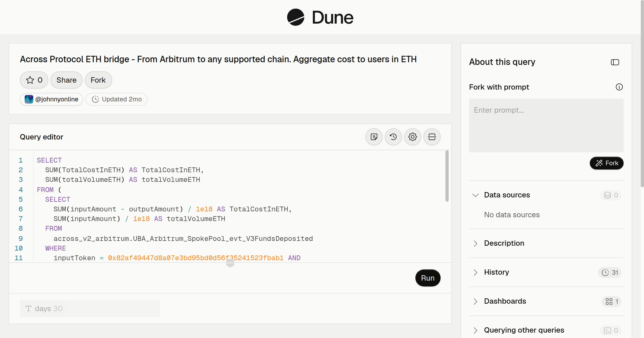Viewport: 644px width, 338px height.
Task: Star this query
Action: tap(34, 80)
